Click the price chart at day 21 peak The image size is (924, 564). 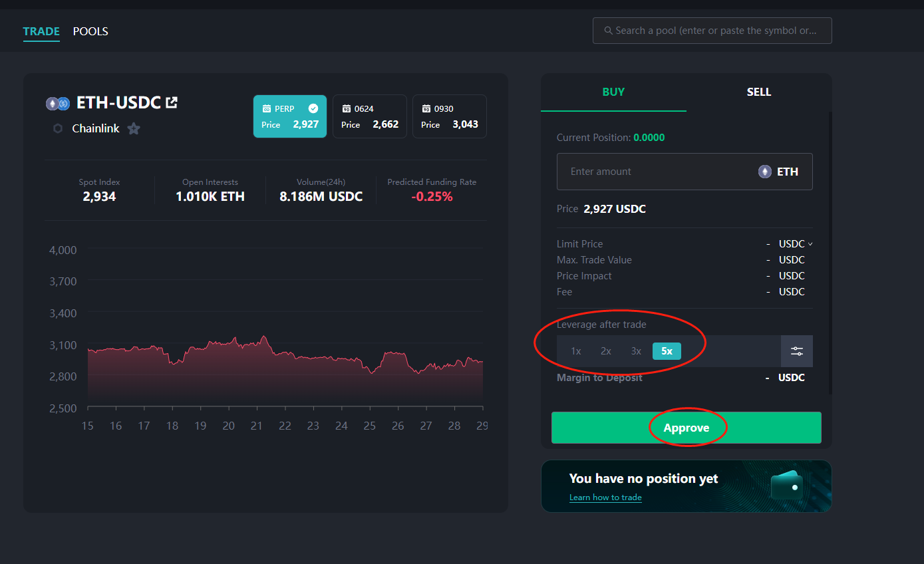point(264,338)
